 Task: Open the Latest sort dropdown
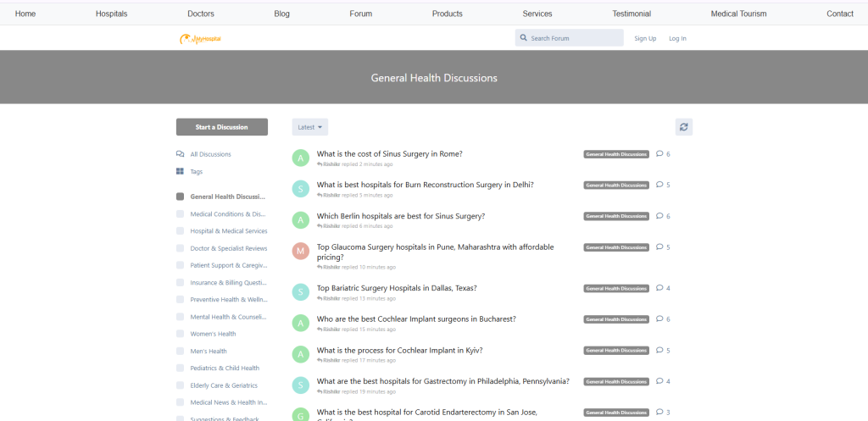310,127
